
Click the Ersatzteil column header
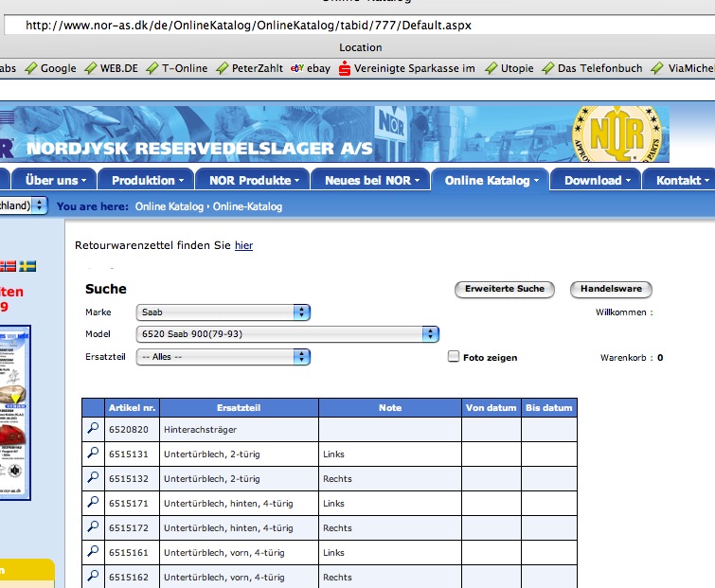pyautogui.click(x=239, y=407)
